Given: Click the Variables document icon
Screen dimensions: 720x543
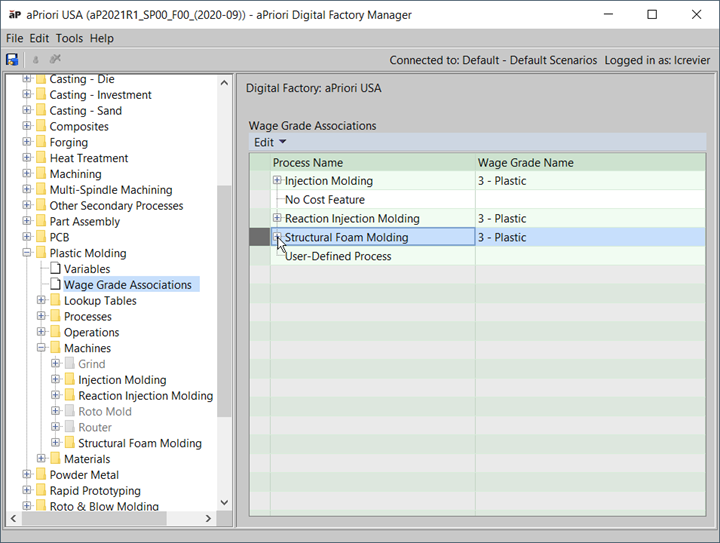Looking at the screenshot, I should click(x=55, y=269).
